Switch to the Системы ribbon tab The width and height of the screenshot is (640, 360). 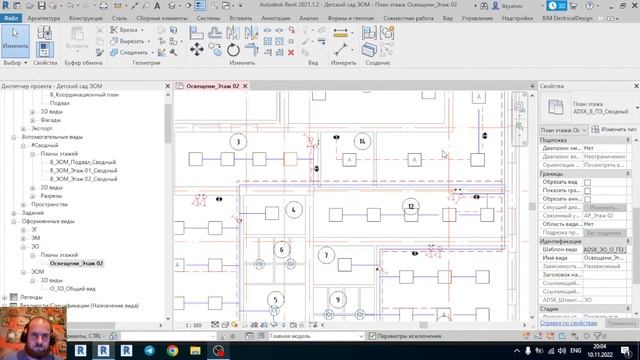[208, 18]
